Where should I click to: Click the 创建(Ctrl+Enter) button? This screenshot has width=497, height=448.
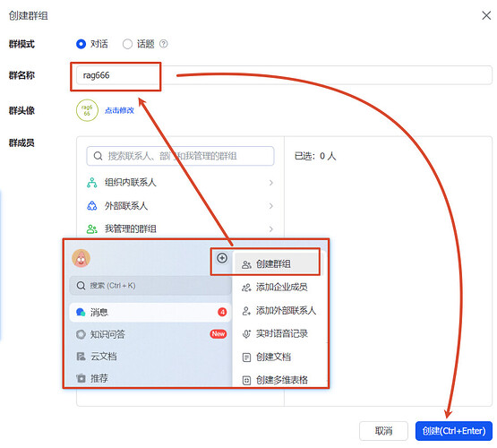tap(454, 431)
